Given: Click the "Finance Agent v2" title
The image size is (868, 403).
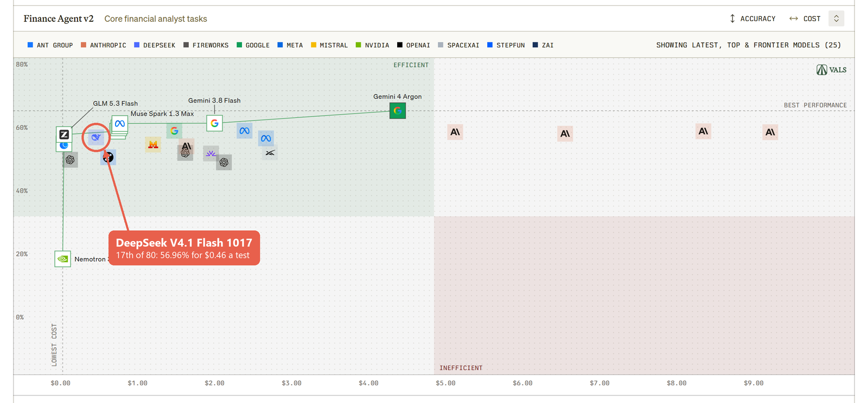Looking at the screenshot, I should point(59,18).
